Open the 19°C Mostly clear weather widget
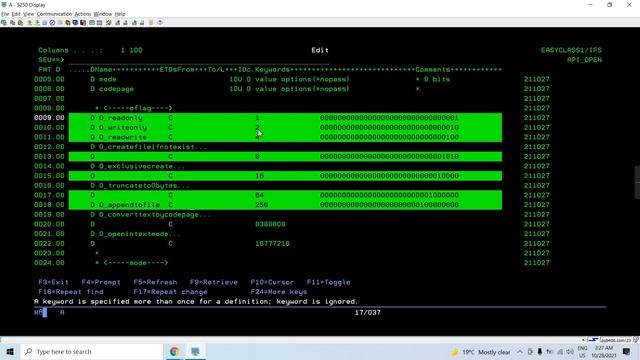The height and width of the screenshot is (360, 640). tap(480, 352)
